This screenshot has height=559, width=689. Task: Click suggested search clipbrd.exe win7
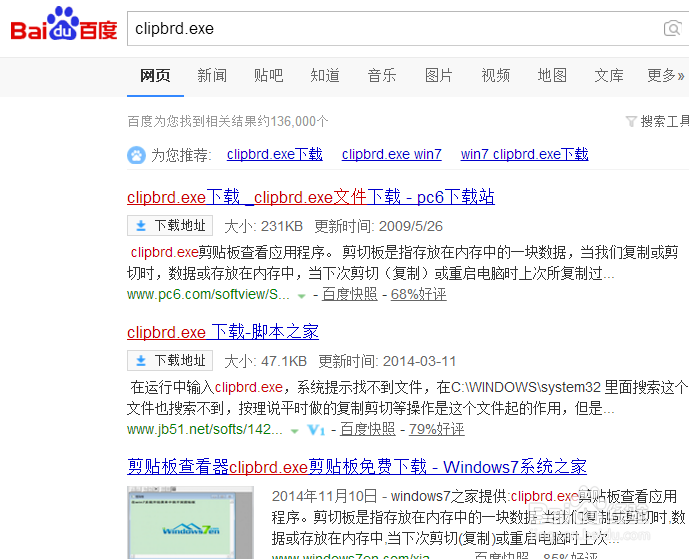(x=392, y=154)
